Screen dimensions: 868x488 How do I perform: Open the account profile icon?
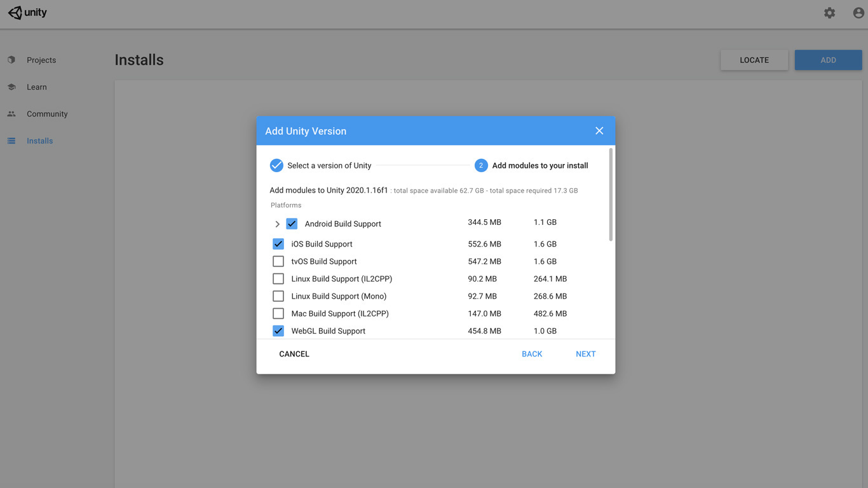(x=858, y=13)
